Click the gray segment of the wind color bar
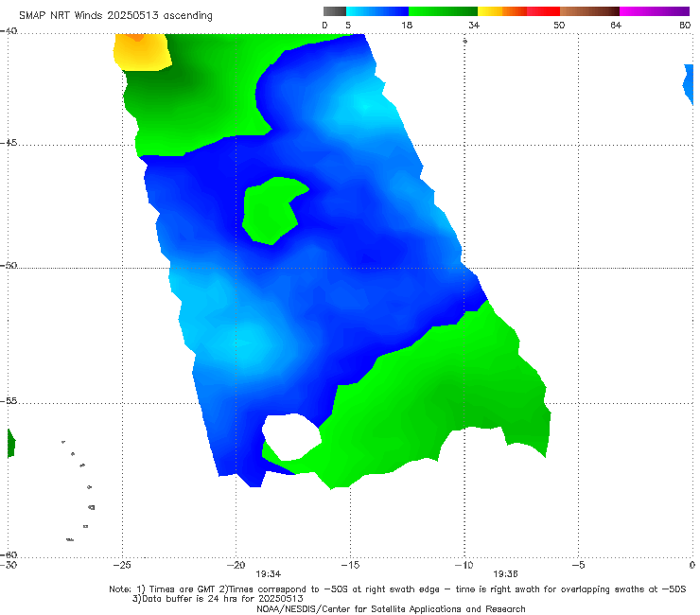This screenshot has width=700, height=615. tap(335, 11)
